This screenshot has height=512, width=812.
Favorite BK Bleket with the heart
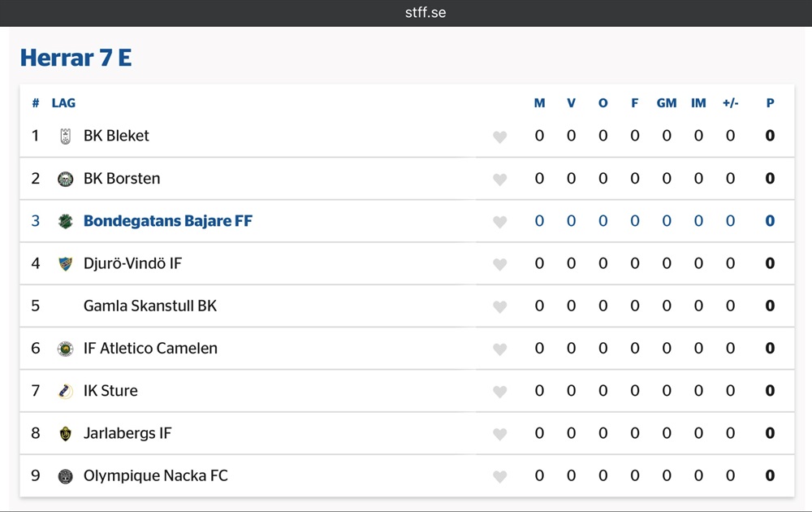click(500, 137)
